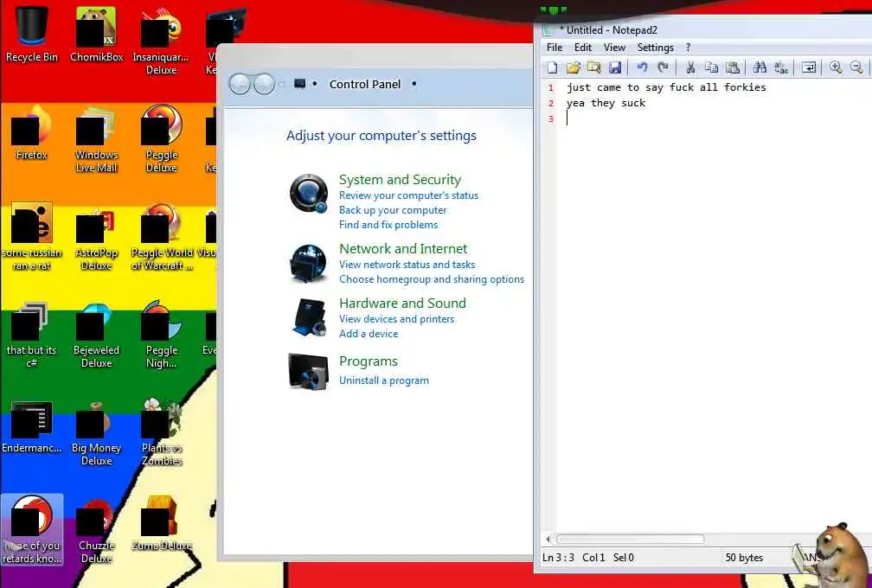Viewport: 872px width, 588px height.
Task: Cut selection with the scissors icon
Action: click(x=690, y=67)
